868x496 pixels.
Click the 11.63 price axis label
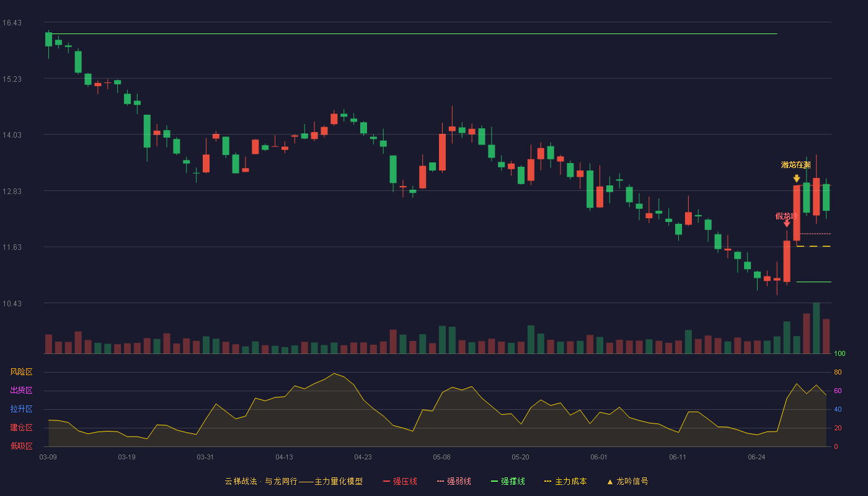point(12,247)
